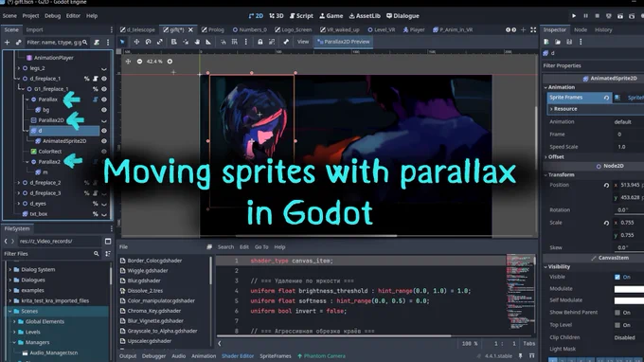
Task: Add a new node with plus icon
Action: click(x=7, y=42)
